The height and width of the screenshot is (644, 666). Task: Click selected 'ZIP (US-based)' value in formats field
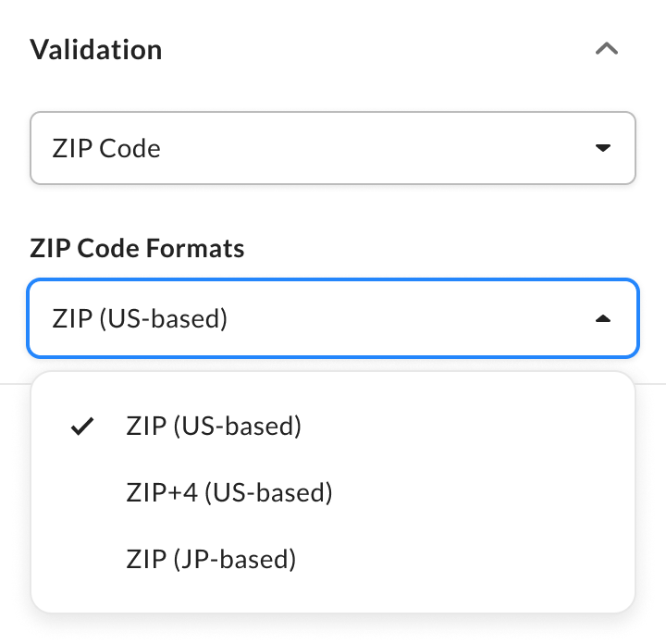coord(140,318)
